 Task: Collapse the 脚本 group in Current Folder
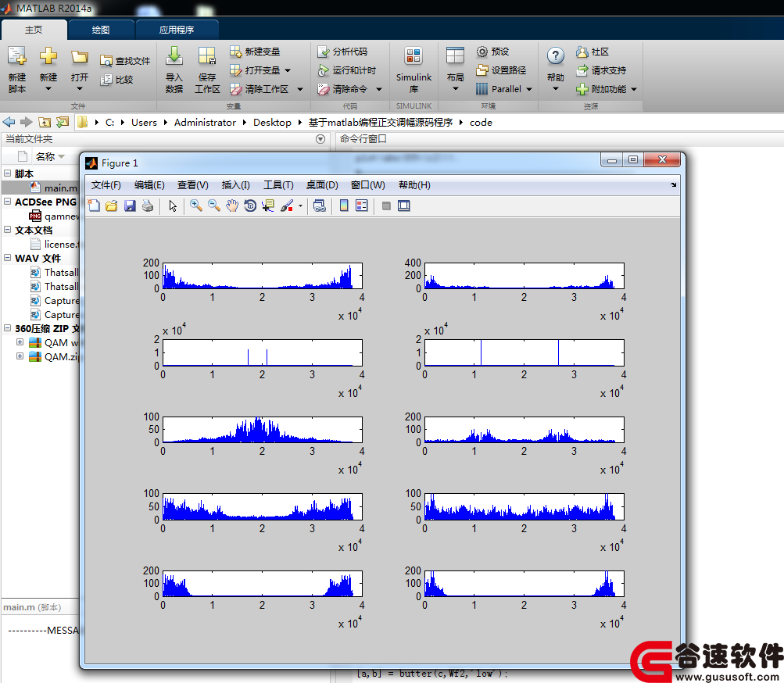click(8, 173)
